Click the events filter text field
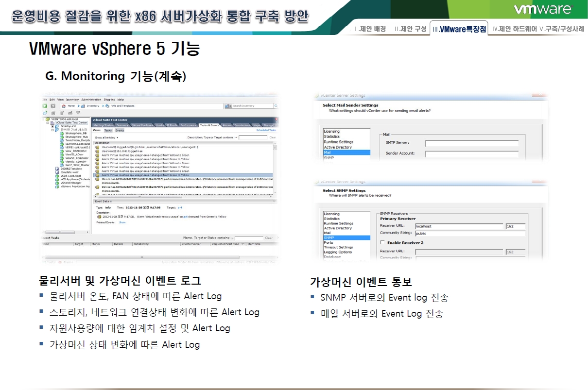 click(x=253, y=138)
